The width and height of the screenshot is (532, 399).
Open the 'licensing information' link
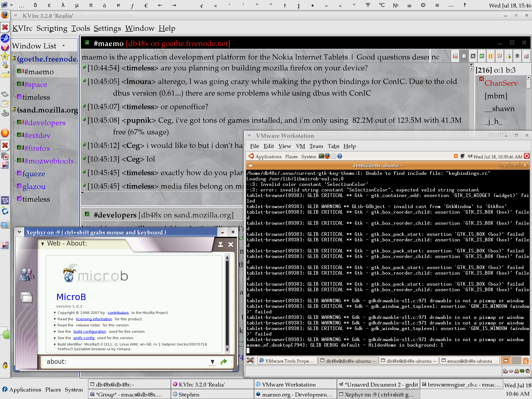pos(94,319)
